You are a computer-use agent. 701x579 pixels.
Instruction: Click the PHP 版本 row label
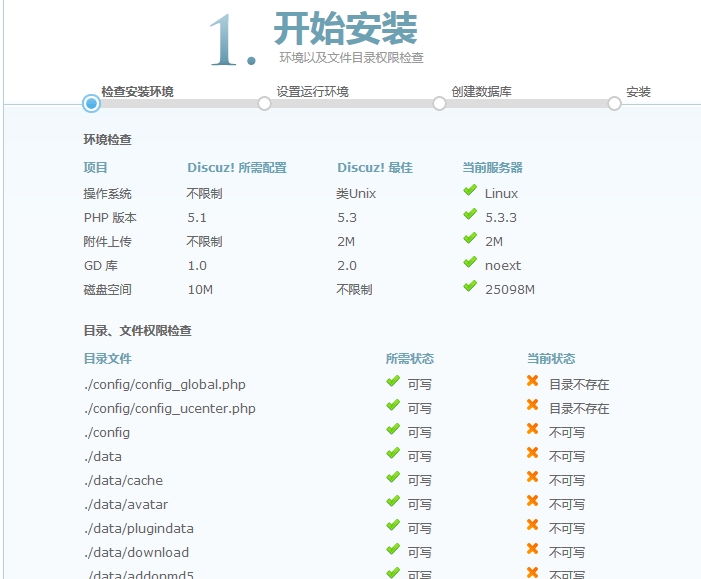(110, 218)
